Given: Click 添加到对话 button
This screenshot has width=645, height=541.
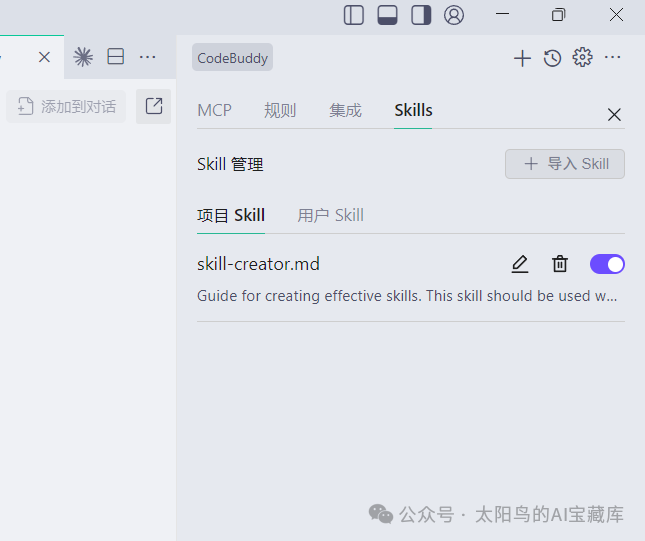Looking at the screenshot, I should pos(66,107).
